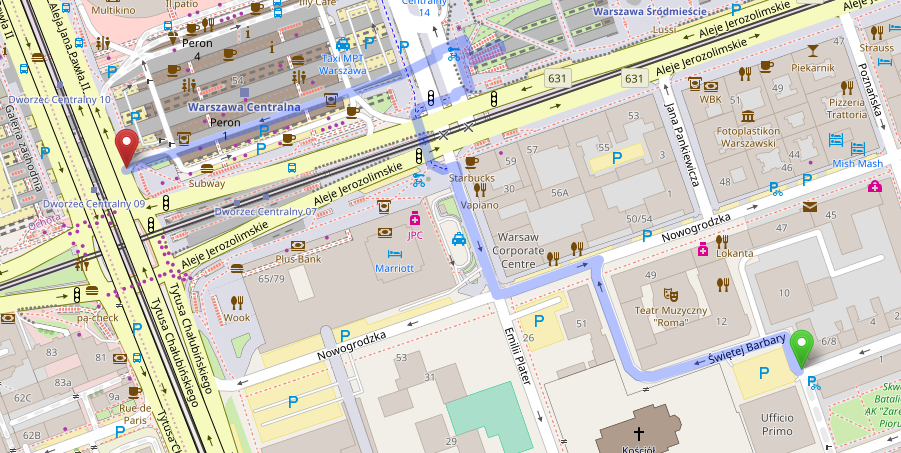This screenshot has width=901, height=453.
Task: Select the bicycle rental icon near Starbucks
Action: coord(419,181)
